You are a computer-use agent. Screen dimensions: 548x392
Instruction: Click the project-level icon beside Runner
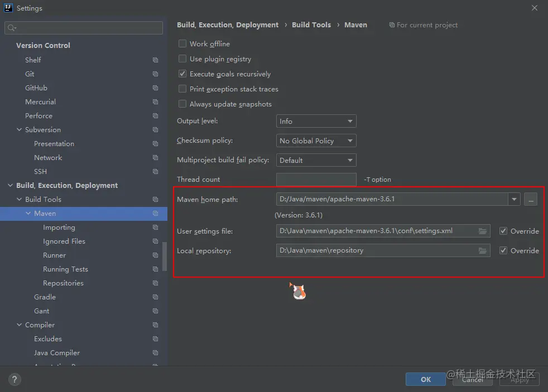pyautogui.click(x=156, y=255)
